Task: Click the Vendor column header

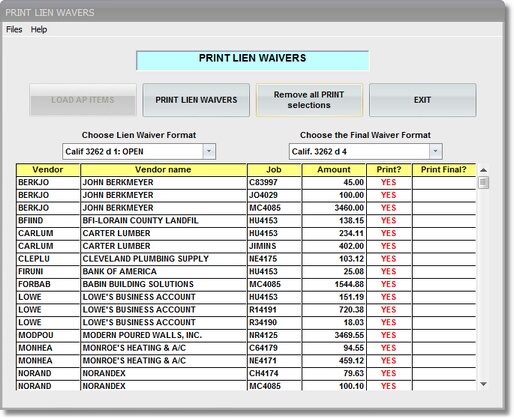Action: tap(48, 170)
